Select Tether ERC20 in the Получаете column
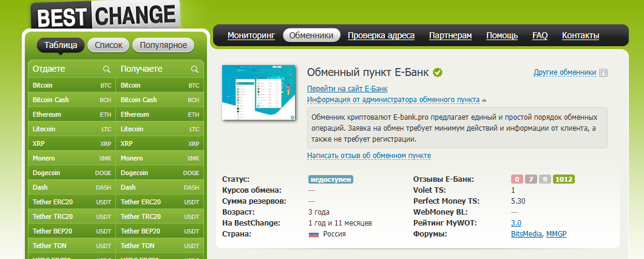The height and width of the screenshot is (259, 644). click(x=160, y=202)
